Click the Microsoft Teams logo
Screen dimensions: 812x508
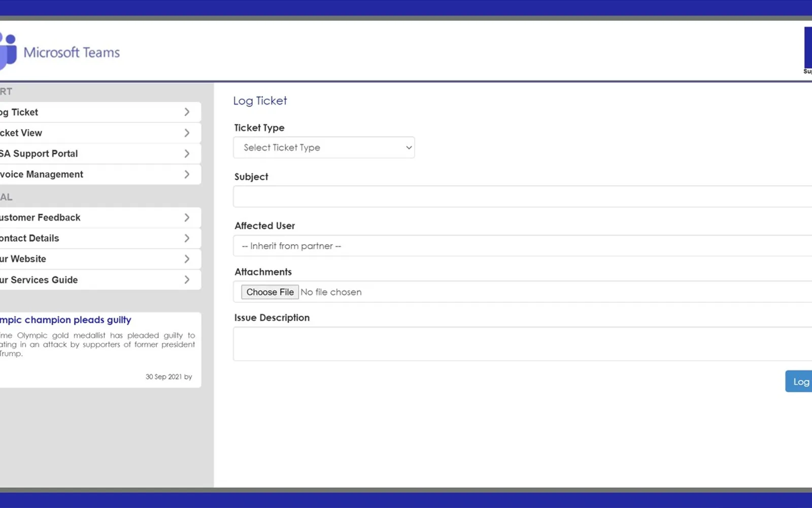coord(60,52)
